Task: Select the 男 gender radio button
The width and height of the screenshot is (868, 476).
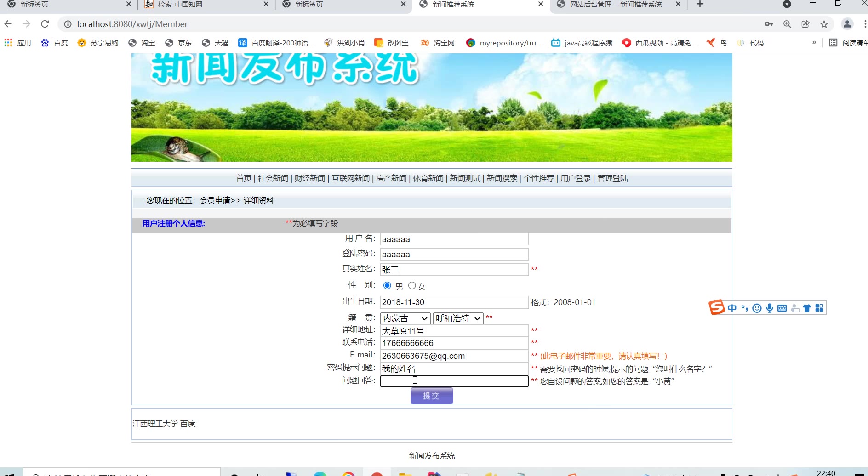Action: tap(387, 286)
